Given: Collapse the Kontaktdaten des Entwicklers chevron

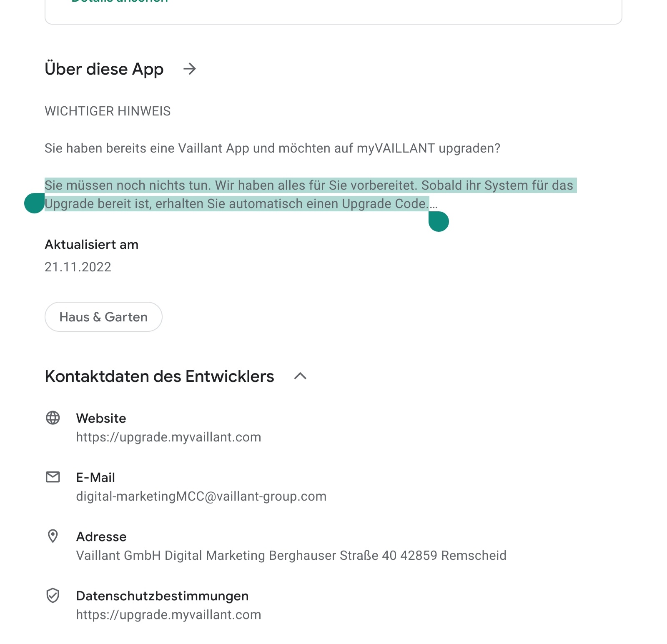Looking at the screenshot, I should click(x=300, y=376).
